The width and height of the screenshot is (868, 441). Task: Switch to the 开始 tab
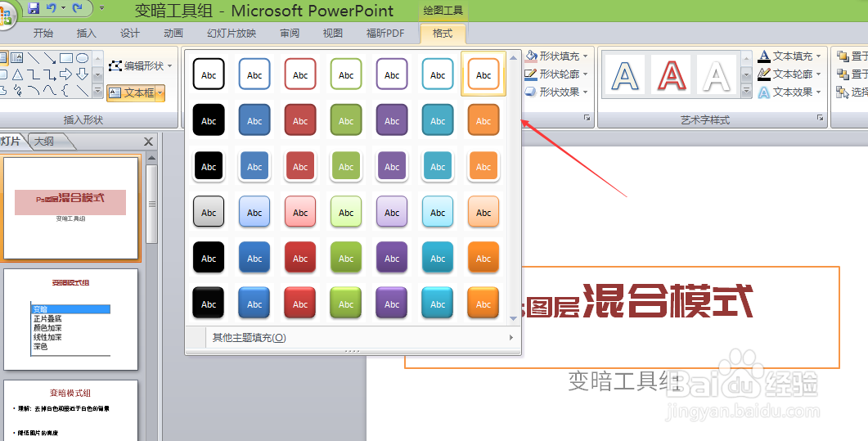43,34
